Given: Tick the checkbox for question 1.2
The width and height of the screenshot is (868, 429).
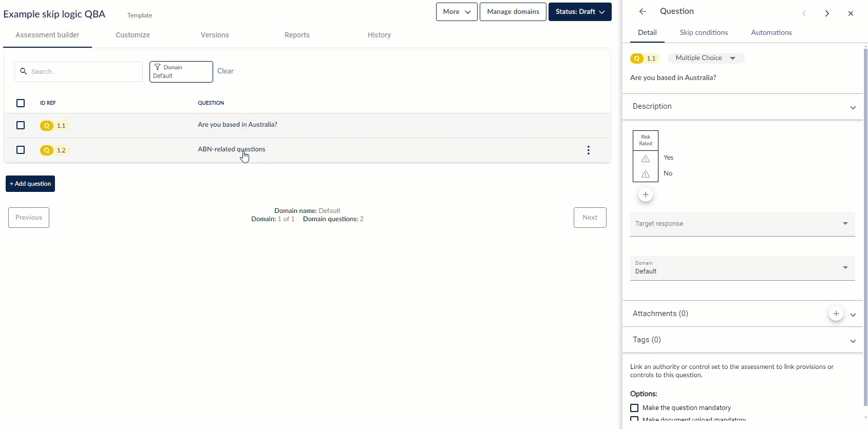Looking at the screenshot, I should tap(21, 150).
